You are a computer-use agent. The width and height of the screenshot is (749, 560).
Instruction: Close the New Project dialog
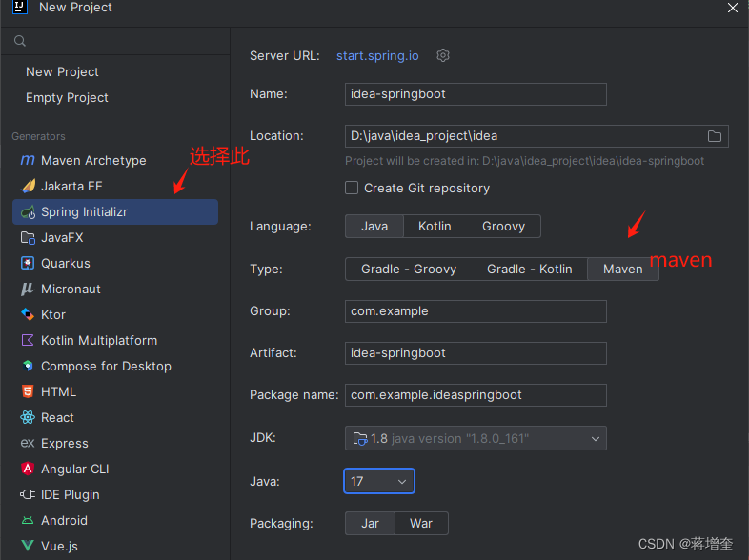click(733, 8)
